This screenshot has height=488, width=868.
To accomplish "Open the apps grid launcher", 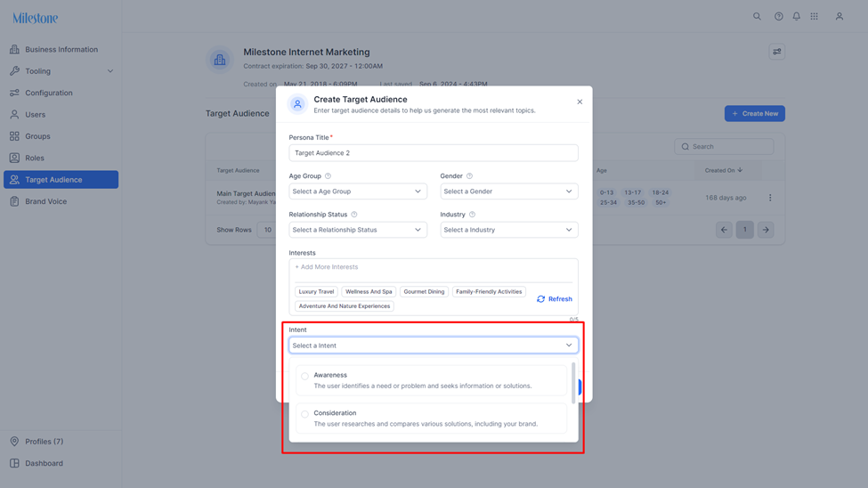I will coord(815,17).
